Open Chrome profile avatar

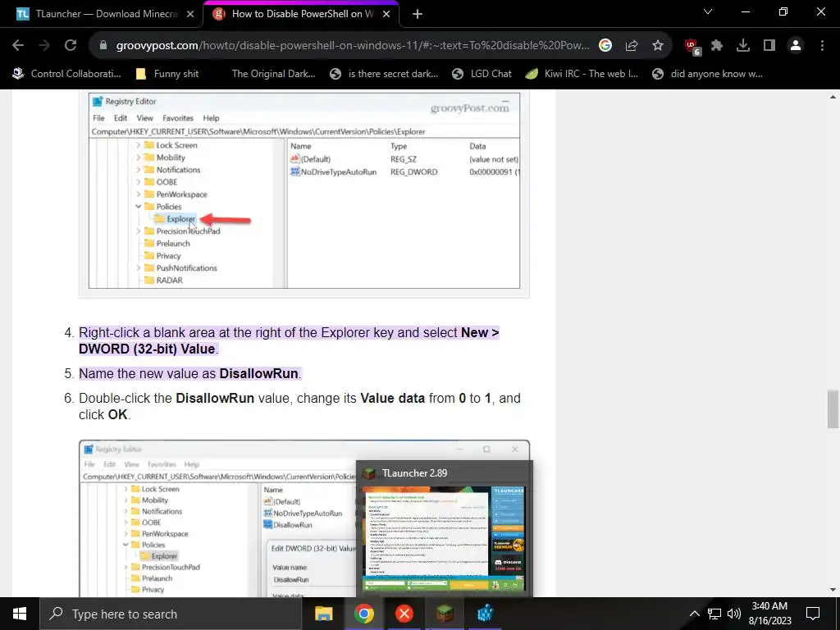[x=796, y=46]
